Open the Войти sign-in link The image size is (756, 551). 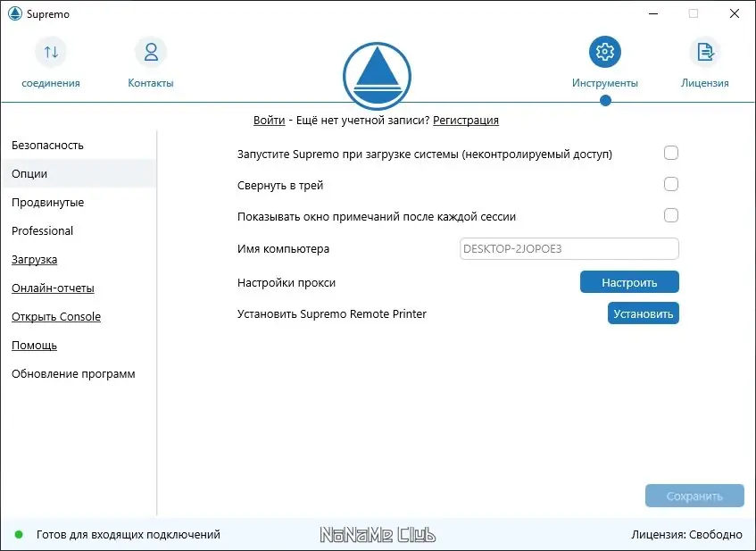click(269, 120)
